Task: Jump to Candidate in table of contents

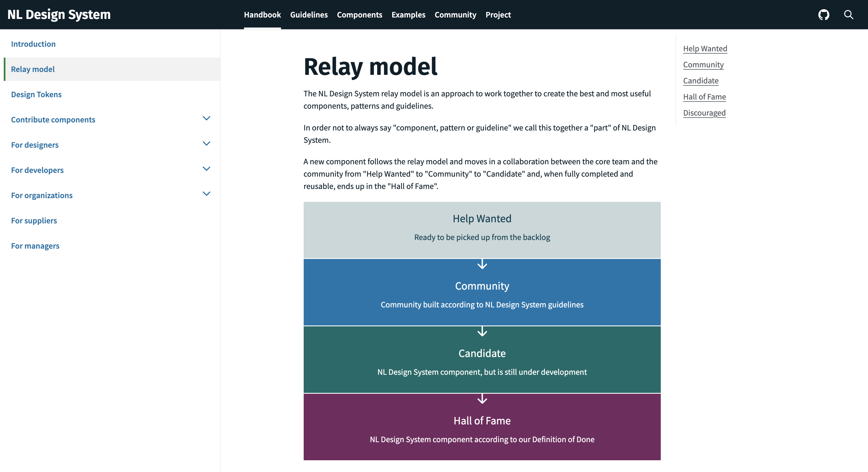Action: tap(701, 81)
